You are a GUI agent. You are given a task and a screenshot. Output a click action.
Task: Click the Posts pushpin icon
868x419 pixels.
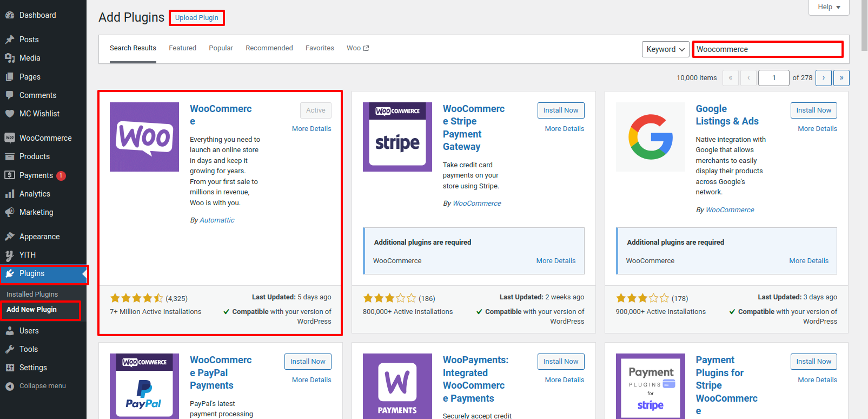point(10,40)
